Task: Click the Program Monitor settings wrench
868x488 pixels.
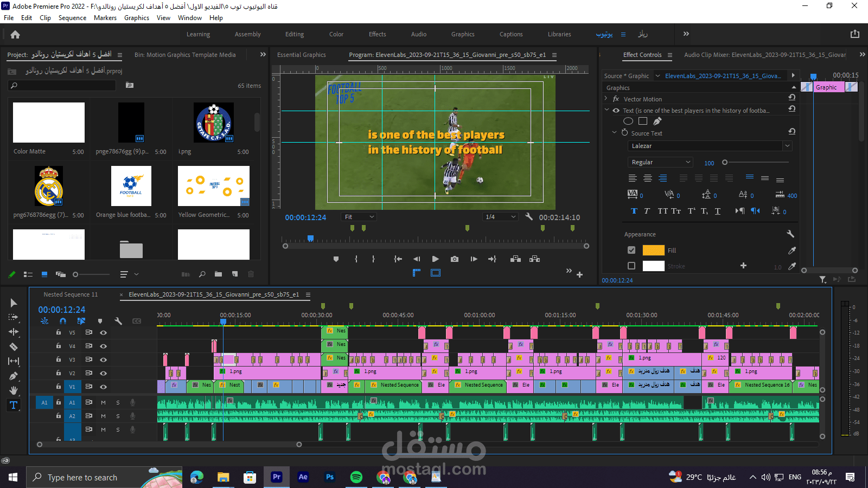Action: pyautogui.click(x=529, y=217)
